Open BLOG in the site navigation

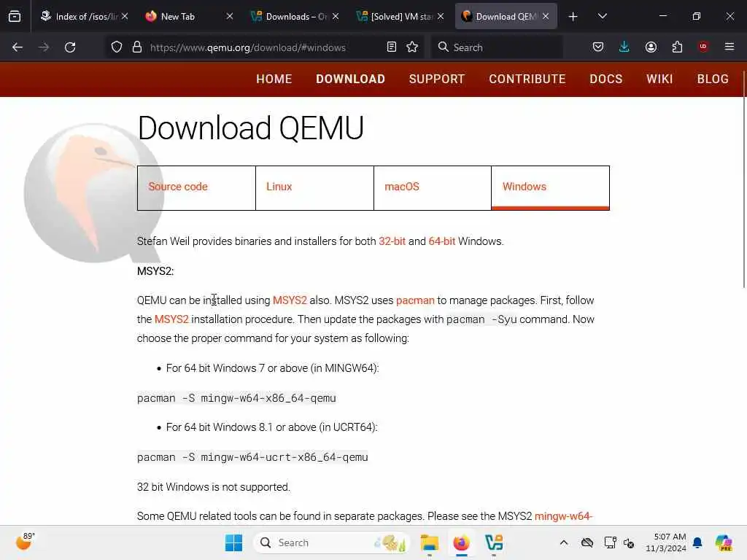pyautogui.click(x=713, y=79)
